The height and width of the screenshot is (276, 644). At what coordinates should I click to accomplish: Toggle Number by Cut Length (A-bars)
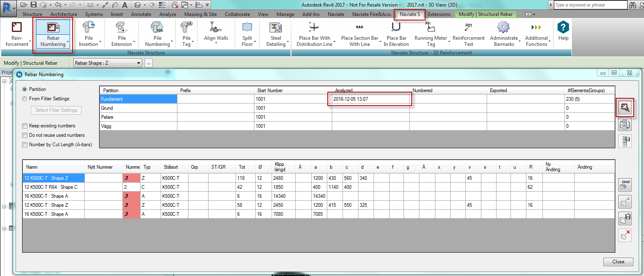(25, 145)
